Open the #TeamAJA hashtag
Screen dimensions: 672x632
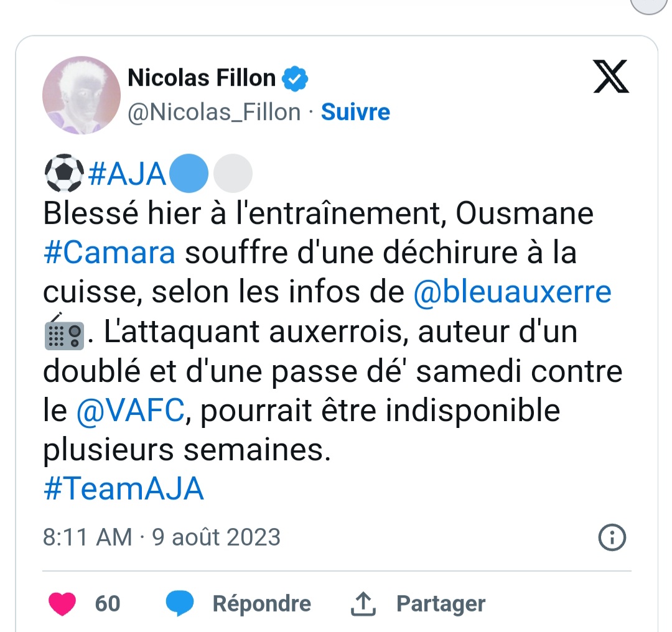click(123, 489)
